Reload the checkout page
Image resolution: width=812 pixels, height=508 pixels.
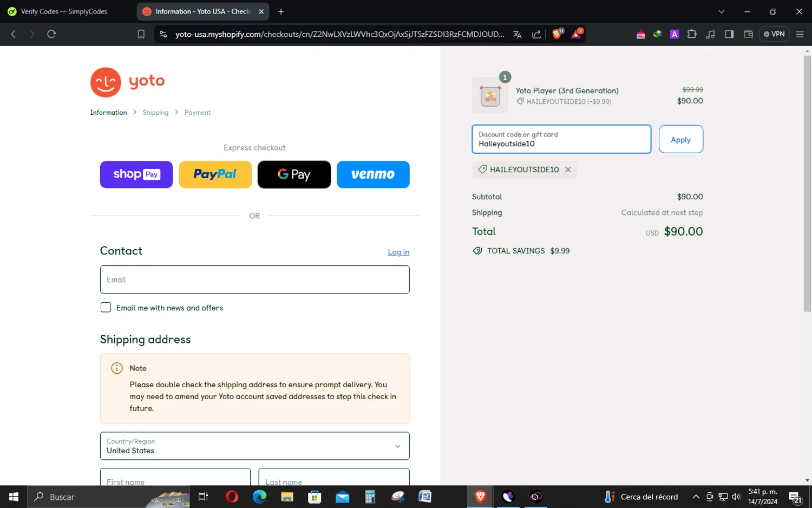51,34
